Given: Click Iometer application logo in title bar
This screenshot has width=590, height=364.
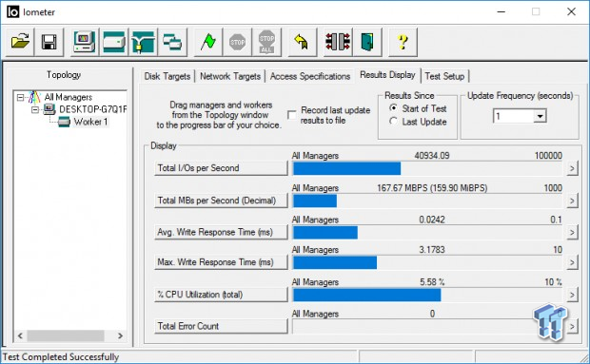Looking at the screenshot, I should pos(12,12).
